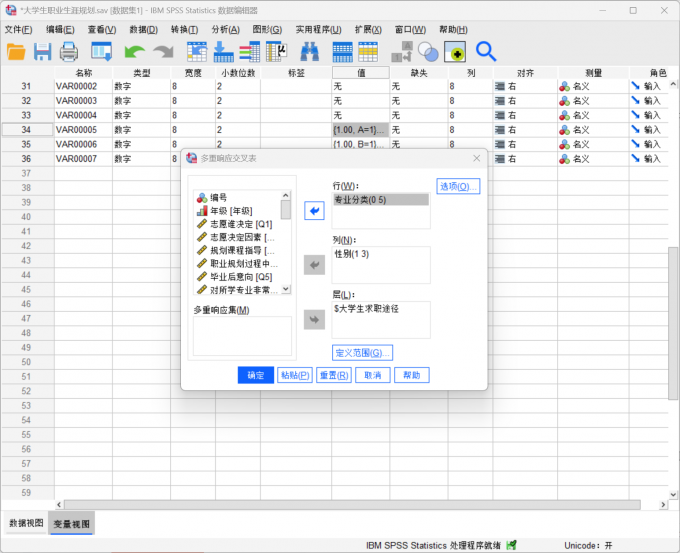Screen dimensions: 680x553
Task: Click the yellow Insert variable grid icon
Action: [x=368, y=52]
